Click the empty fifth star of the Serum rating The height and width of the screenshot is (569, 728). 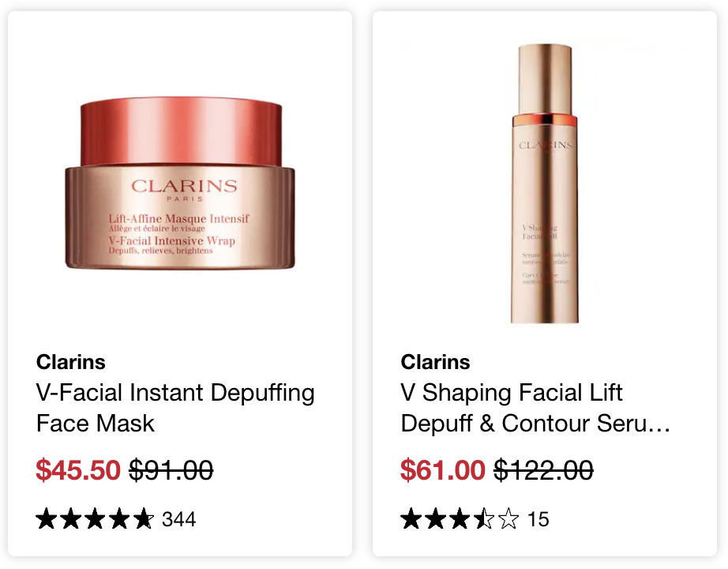click(508, 518)
